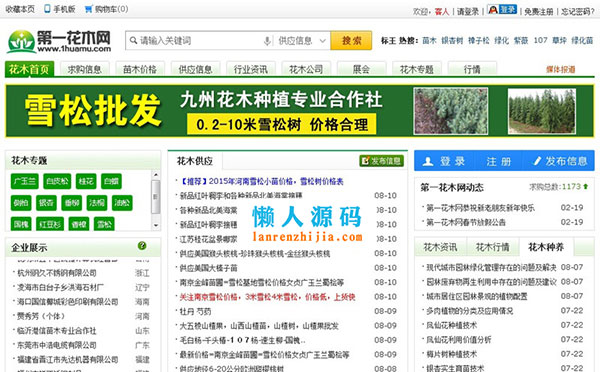This screenshot has height=372, width=600.
Task: Switch to the 花木资讯 tab
Action: 440,247
